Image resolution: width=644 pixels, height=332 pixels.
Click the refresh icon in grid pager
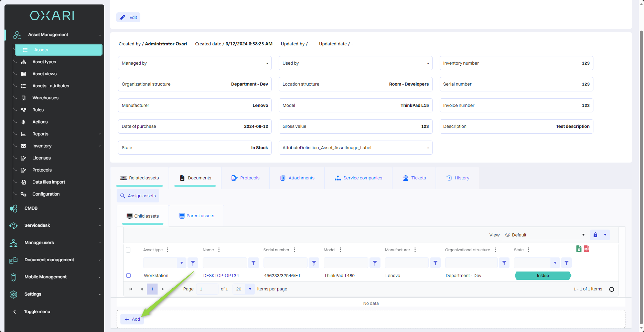tap(611, 289)
